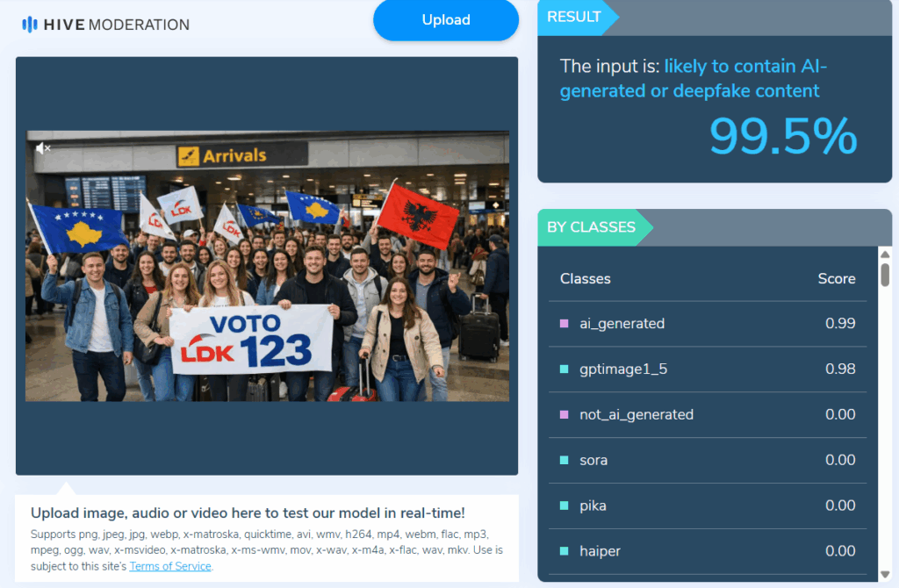Click the uploaded airport crowd image preview
Viewport: 899px width, 588px height.
click(267, 266)
